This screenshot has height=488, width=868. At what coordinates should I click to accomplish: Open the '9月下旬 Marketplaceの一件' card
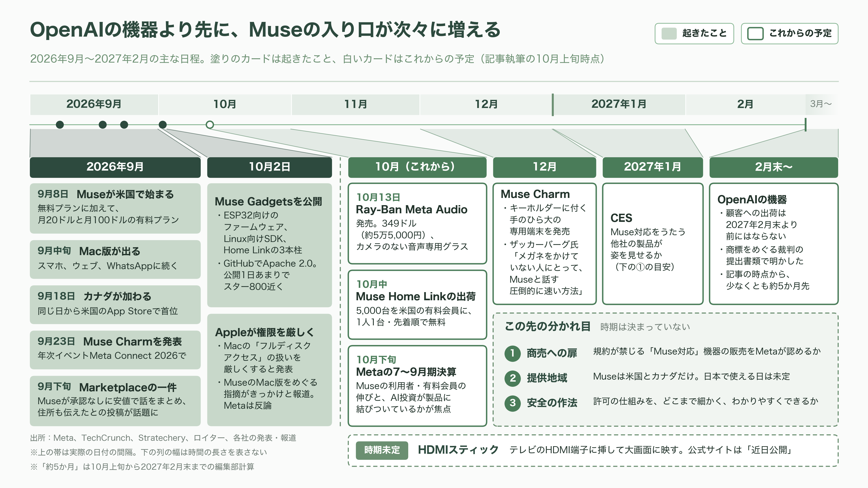point(115,401)
